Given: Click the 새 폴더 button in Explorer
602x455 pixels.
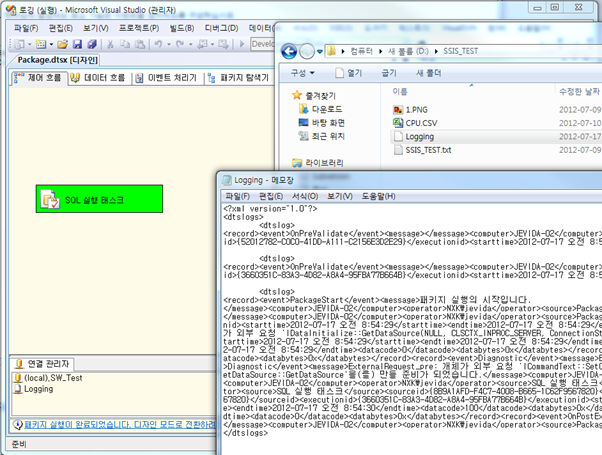Looking at the screenshot, I should [428, 73].
